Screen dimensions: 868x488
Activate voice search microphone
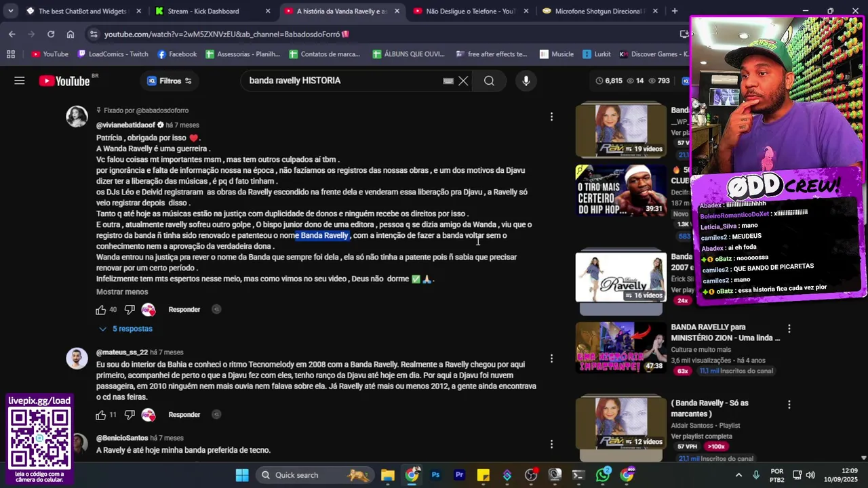tap(526, 81)
